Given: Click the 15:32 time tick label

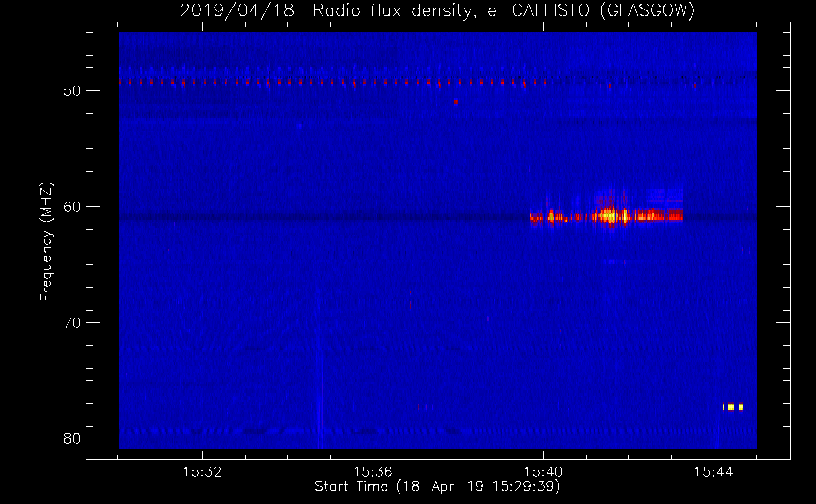Looking at the screenshot, I should click(202, 472).
